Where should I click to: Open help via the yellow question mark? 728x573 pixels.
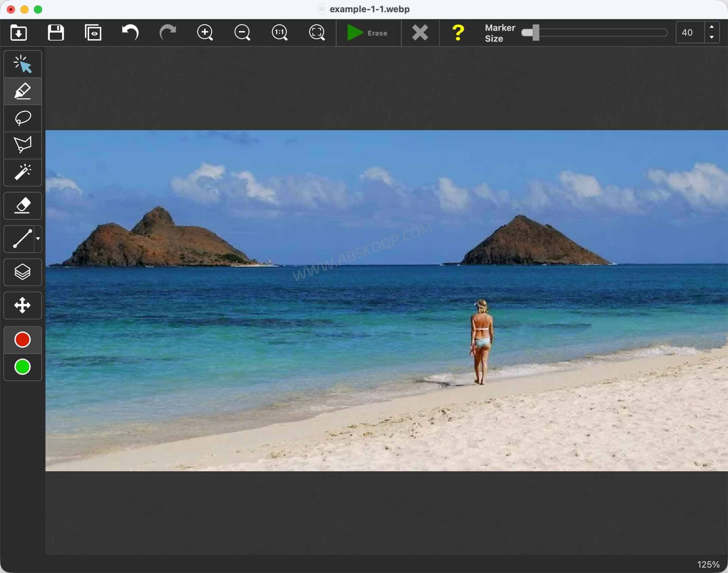click(x=458, y=33)
